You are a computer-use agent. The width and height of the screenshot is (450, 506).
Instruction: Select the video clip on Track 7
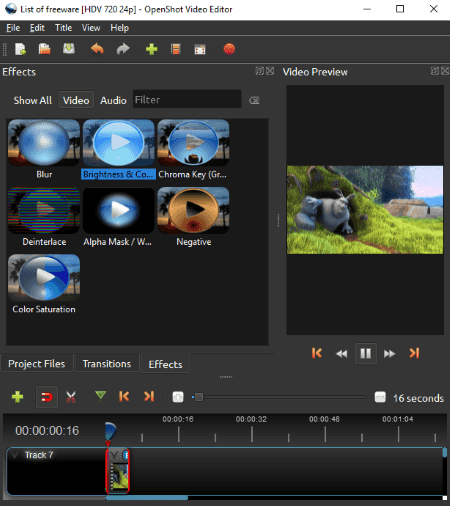118,471
